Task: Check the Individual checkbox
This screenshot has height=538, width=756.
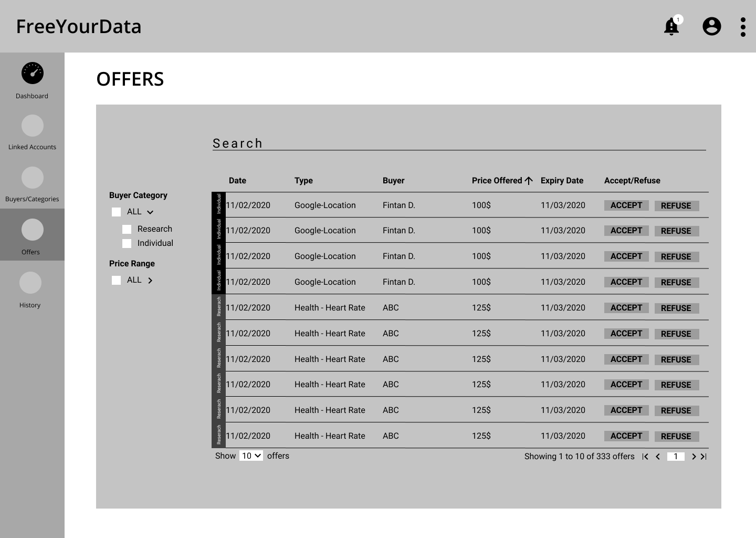Action: click(x=127, y=244)
